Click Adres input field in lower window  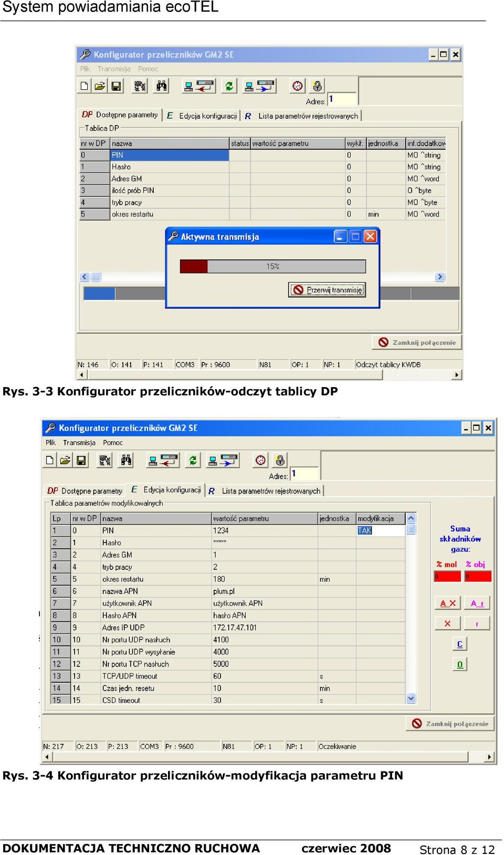pyautogui.click(x=304, y=474)
